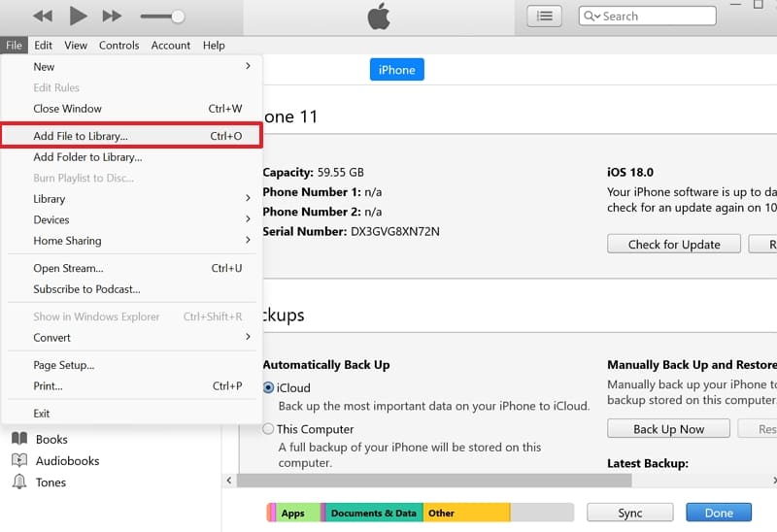Click the Play button

coord(78,16)
